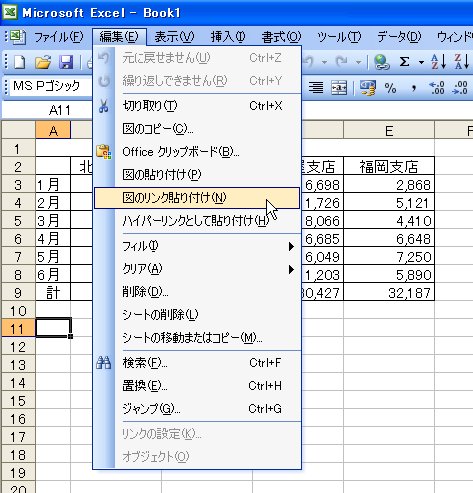Click the Align Right icon
The height and width of the screenshot is (493, 473).
[x=316, y=88]
